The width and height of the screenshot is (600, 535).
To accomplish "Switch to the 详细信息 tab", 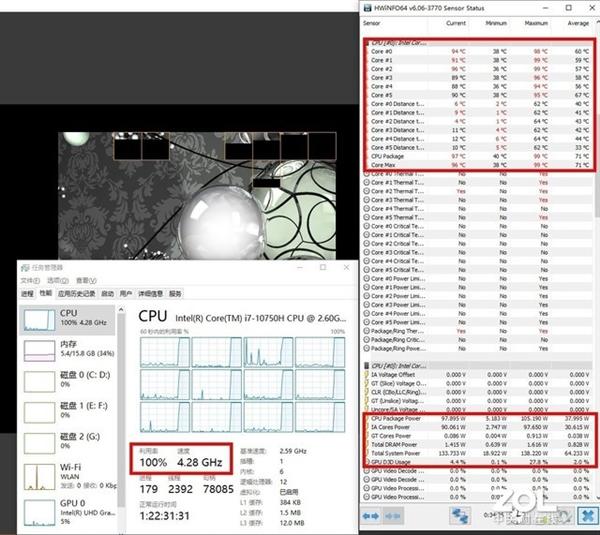I will (150, 294).
